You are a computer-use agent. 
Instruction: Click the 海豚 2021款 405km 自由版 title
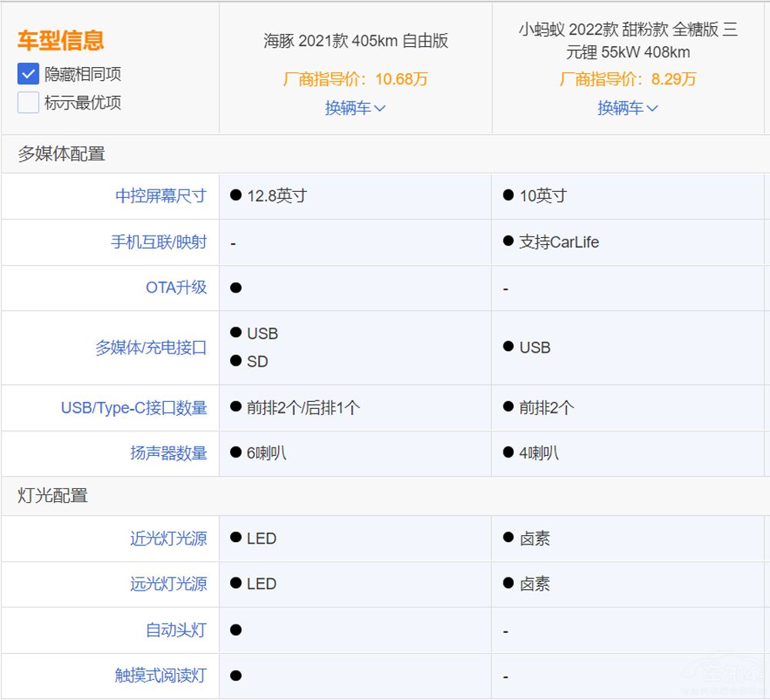point(356,41)
